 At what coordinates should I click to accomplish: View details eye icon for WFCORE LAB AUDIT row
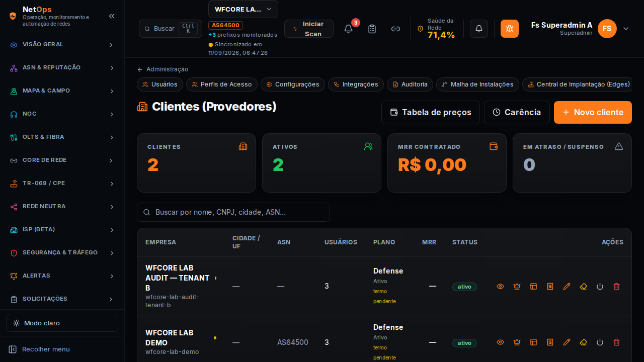500,286
